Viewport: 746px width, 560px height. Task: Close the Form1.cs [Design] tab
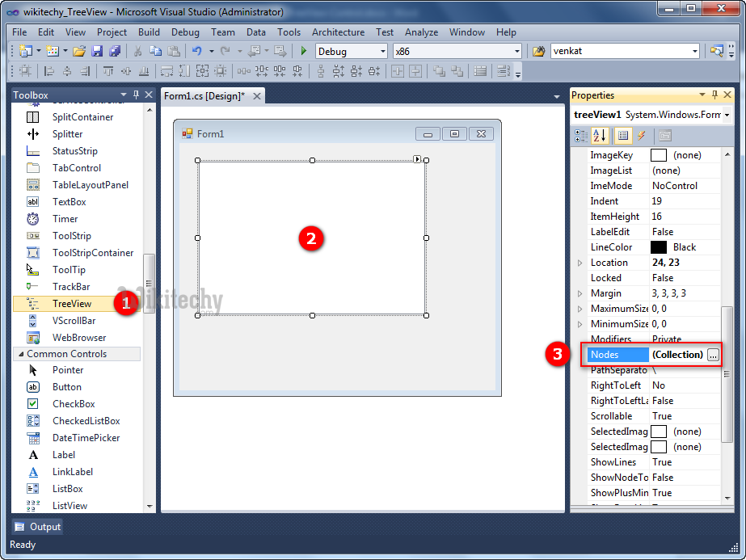click(x=257, y=96)
